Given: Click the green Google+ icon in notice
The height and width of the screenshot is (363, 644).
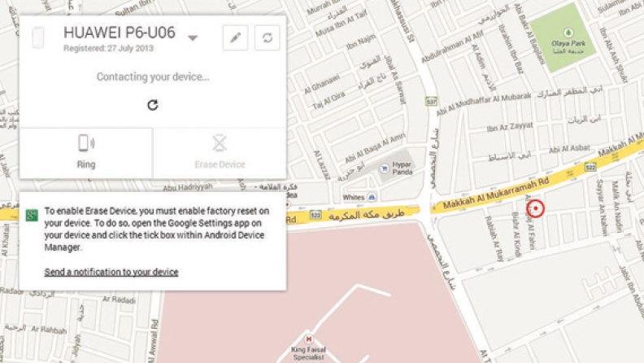Looking at the screenshot, I should point(32,215).
